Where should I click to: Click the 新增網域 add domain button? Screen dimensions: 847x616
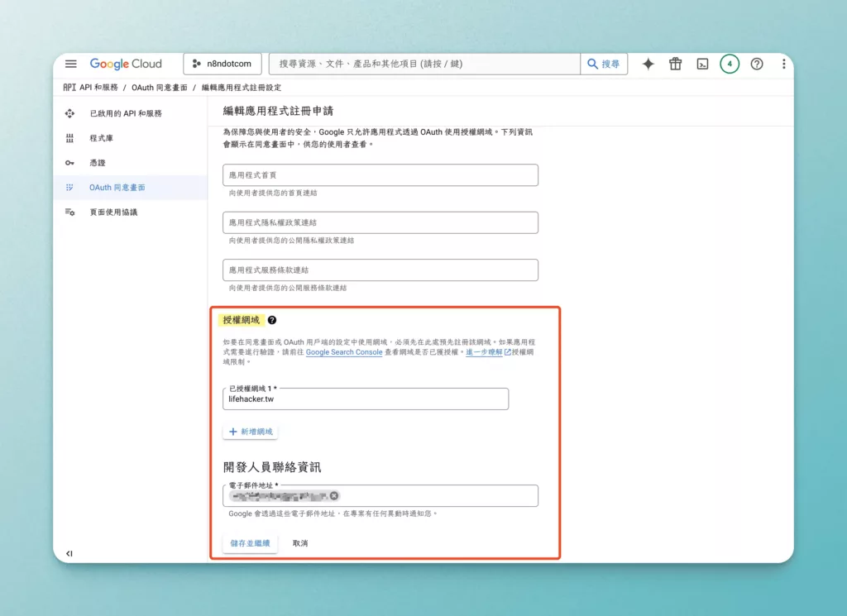coord(251,432)
